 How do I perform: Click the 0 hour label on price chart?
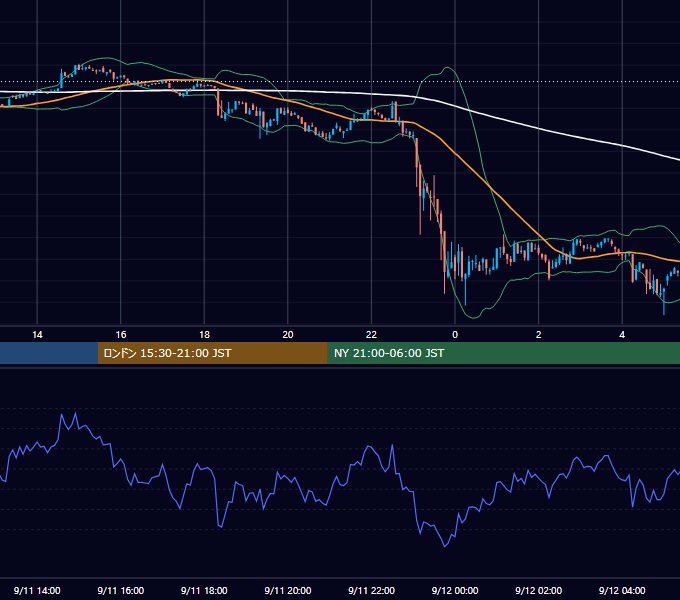pyautogui.click(x=455, y=335)
